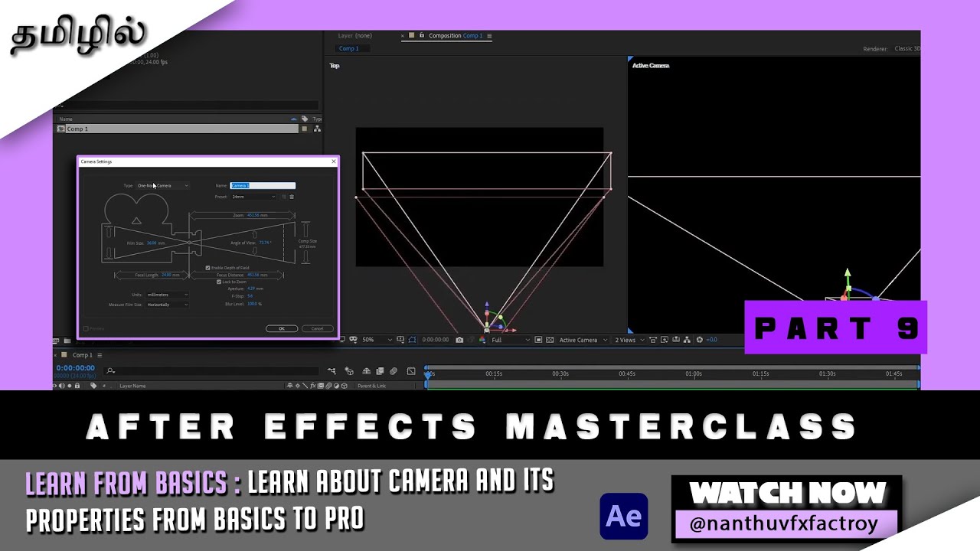The image size is (980, 551).
Task: Select Comp 1 in Project panel
Action: pyautogui.click(x=178, y=129)
